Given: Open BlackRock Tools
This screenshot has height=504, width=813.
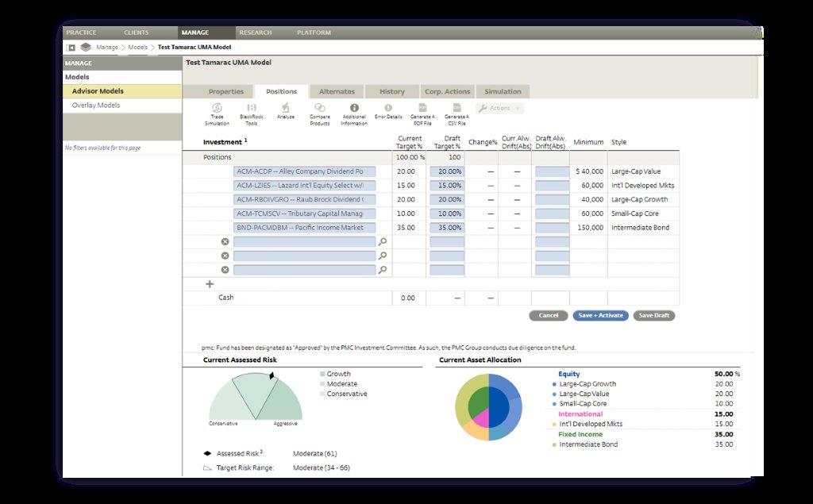Looking at the screenshot, I should coord(252,114).
